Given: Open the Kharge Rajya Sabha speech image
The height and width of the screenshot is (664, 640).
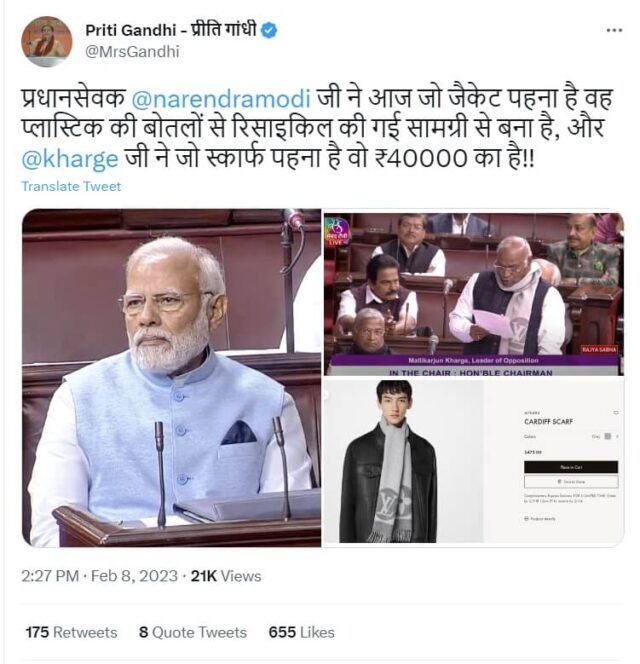Looking at the screenshot, I should point(474,293).
